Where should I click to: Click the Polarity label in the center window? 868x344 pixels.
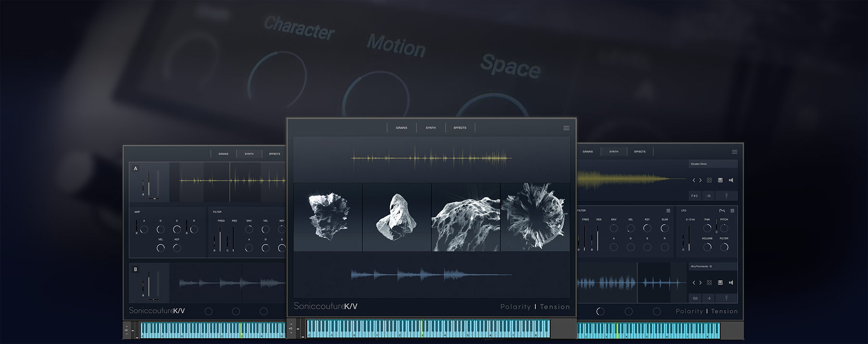516,307
